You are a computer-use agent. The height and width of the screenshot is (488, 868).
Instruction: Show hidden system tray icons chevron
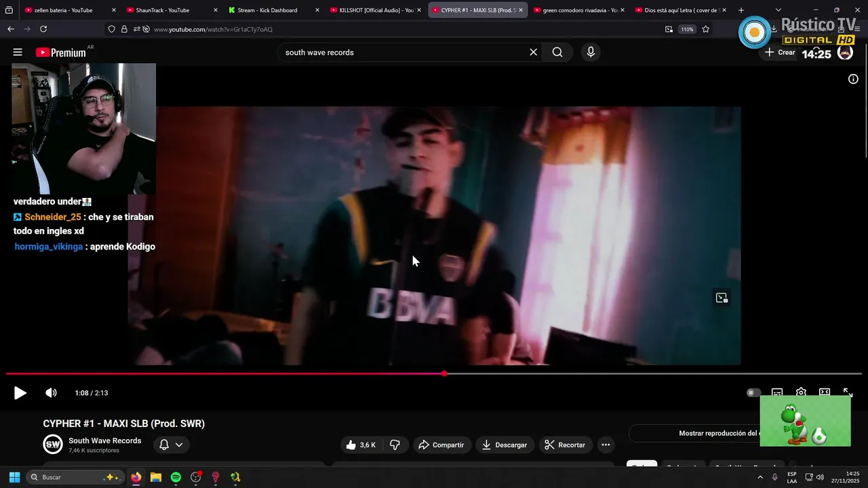pyautogui.click(x=759, y=477)
